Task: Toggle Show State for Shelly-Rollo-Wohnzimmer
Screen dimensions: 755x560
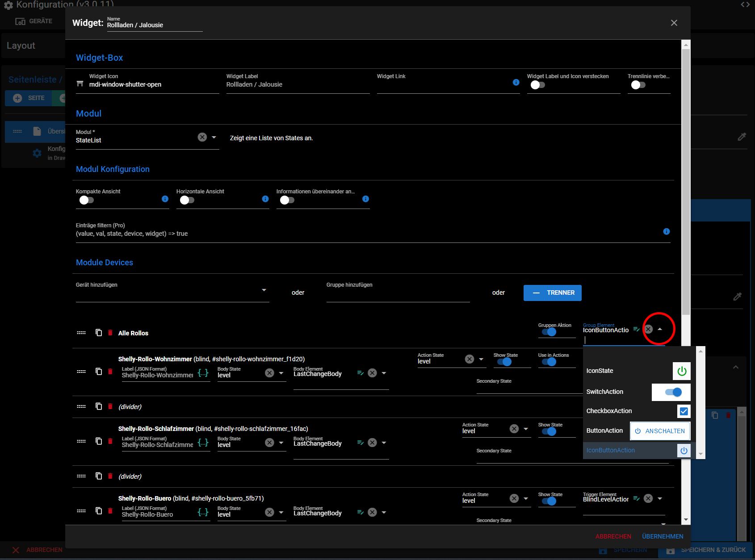Action: tap(504, 362)
